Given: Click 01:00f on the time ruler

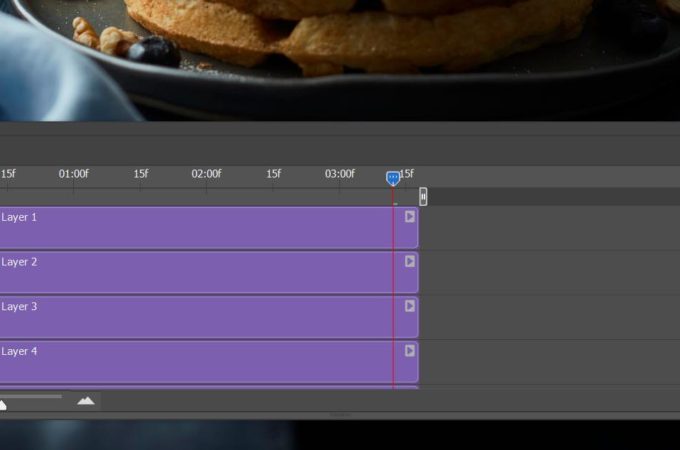Looking at the screenshot, I should [74, 174].
